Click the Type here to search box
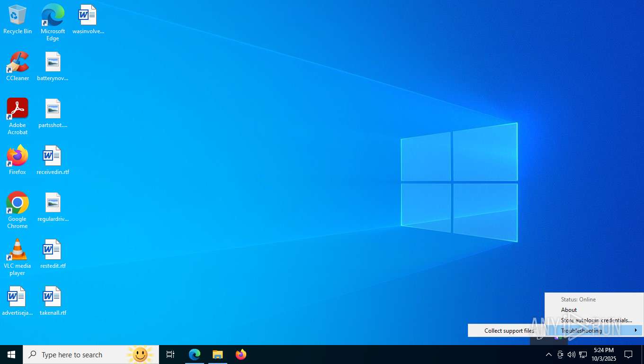The width and height of the screenshot is (644, 364). (x=91, y=355)
